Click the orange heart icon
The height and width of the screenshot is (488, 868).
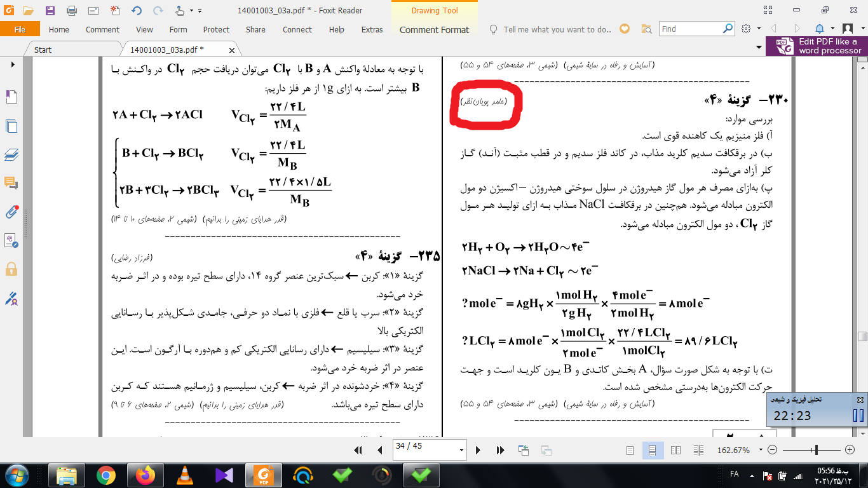(625, 29)
